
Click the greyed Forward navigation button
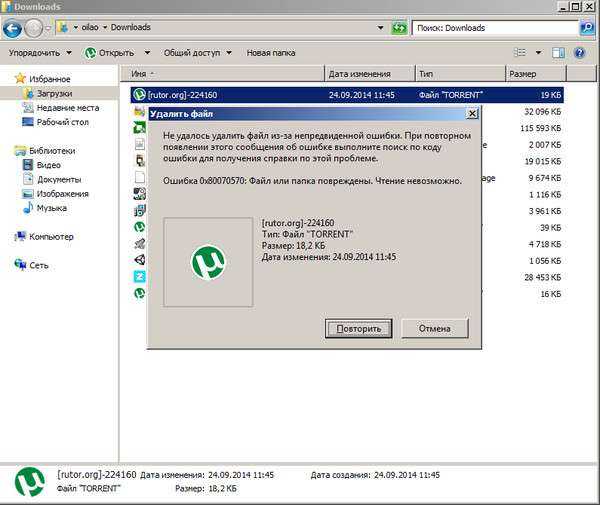tap(34, 28)
